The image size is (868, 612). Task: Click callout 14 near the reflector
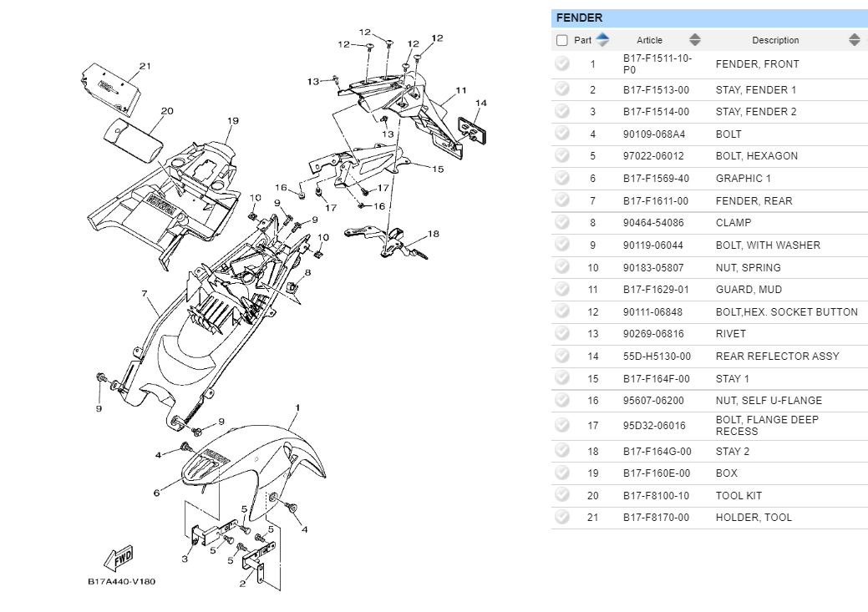(x=480, y=103)
